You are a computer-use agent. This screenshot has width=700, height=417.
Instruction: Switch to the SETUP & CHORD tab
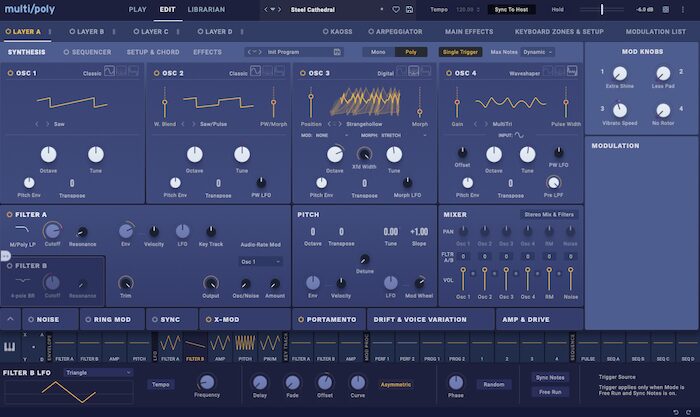click(153, 52)
